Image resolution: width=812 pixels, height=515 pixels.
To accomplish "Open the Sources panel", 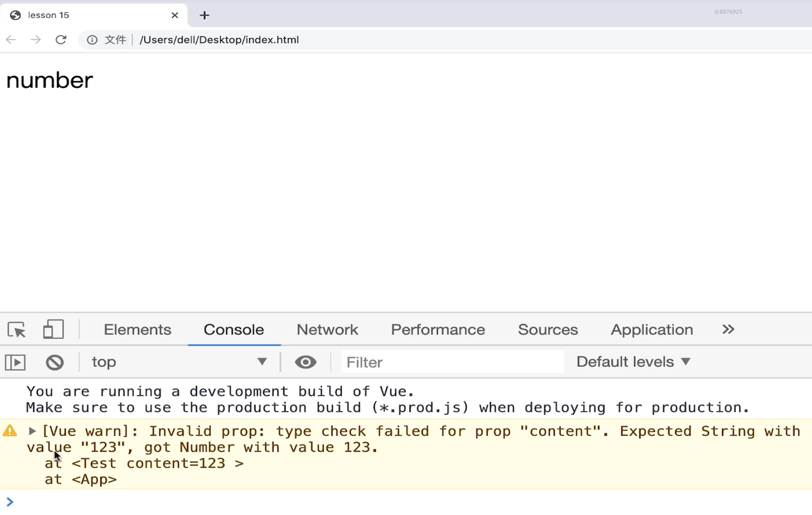I will [x=548, y=329].
